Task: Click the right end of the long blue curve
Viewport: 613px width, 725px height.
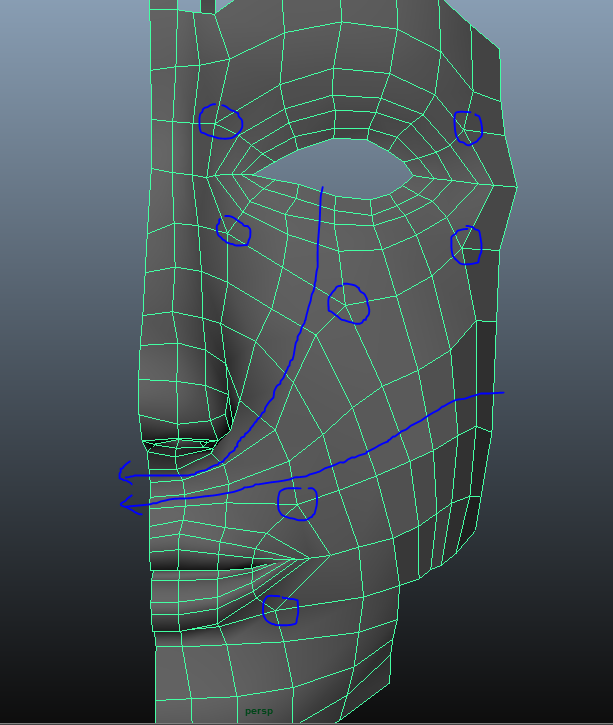Action: point(502,393)
